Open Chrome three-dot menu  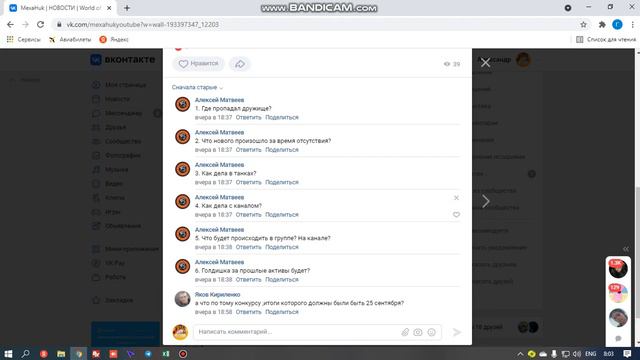coord(633,24)
